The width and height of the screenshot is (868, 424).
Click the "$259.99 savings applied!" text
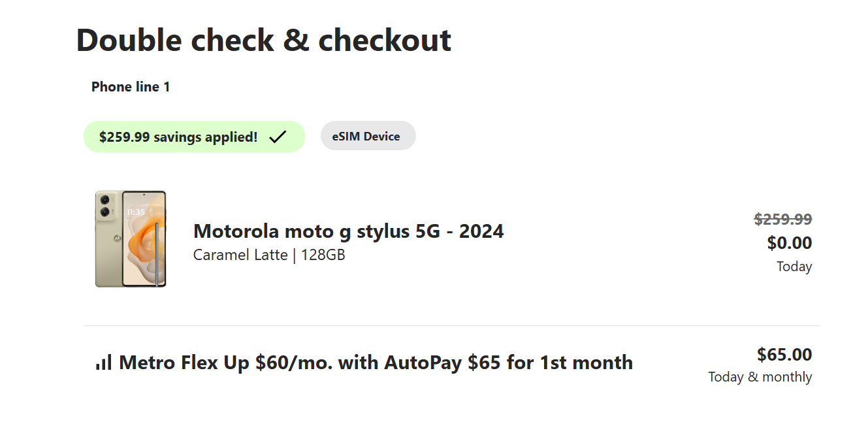click(178, 137)
